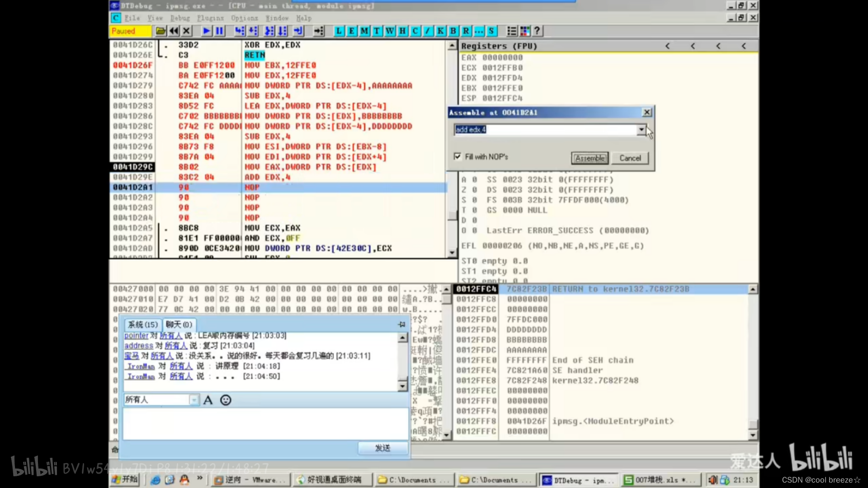868x488 pixels.
Task: Open the View menu
Action: [155, 18]
